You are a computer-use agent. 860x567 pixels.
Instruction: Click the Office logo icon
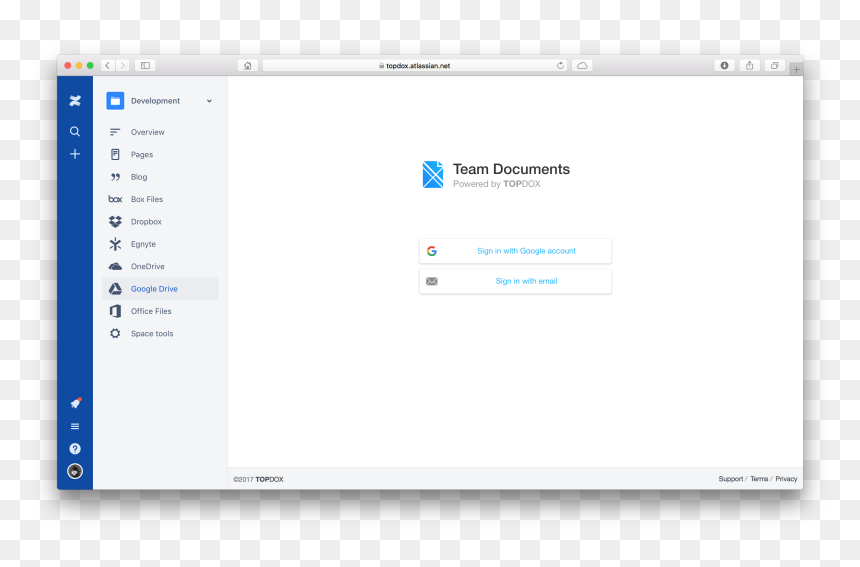pos(115,311)
